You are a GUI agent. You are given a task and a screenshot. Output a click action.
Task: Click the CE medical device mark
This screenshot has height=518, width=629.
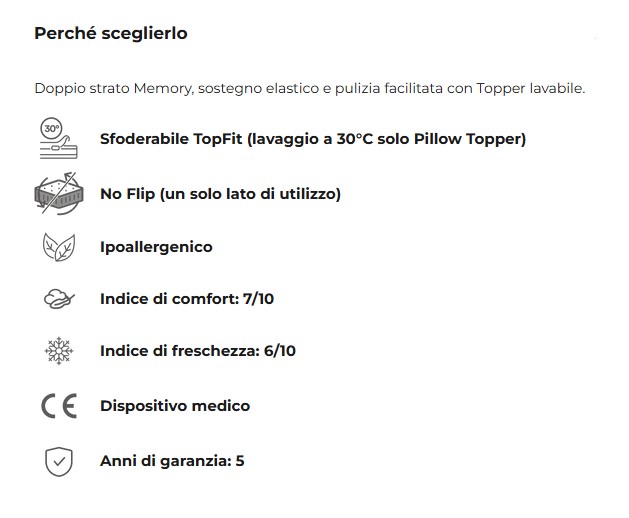(x=58, y=406)
